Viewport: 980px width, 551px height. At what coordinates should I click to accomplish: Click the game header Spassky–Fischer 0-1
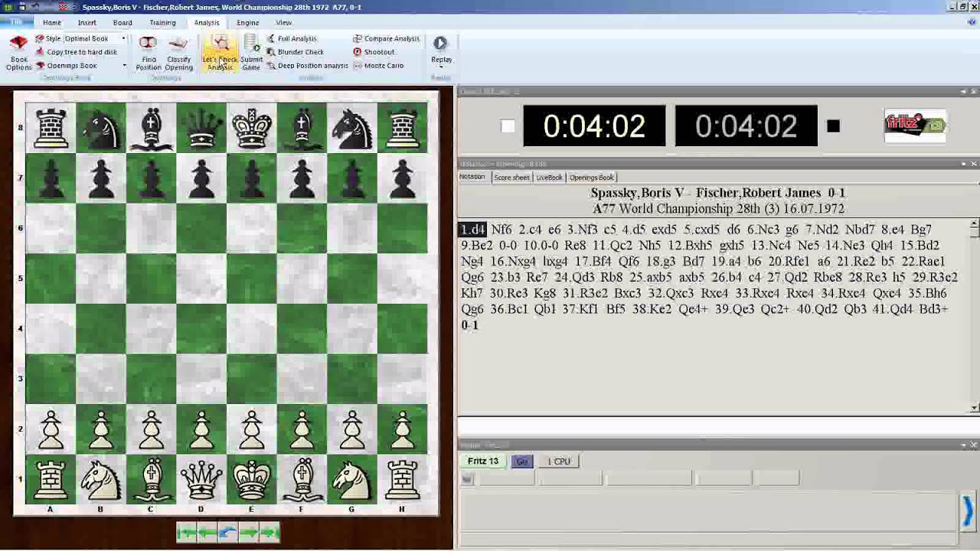717,193
